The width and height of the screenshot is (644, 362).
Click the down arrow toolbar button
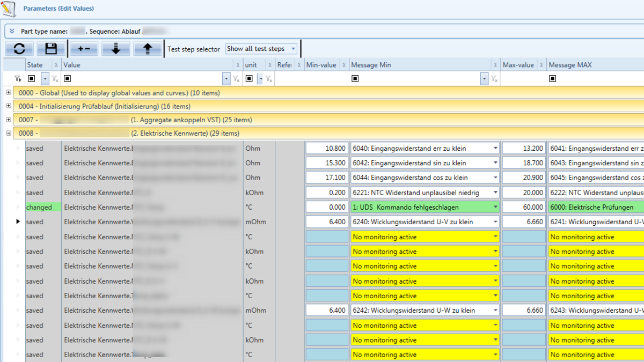116,49
